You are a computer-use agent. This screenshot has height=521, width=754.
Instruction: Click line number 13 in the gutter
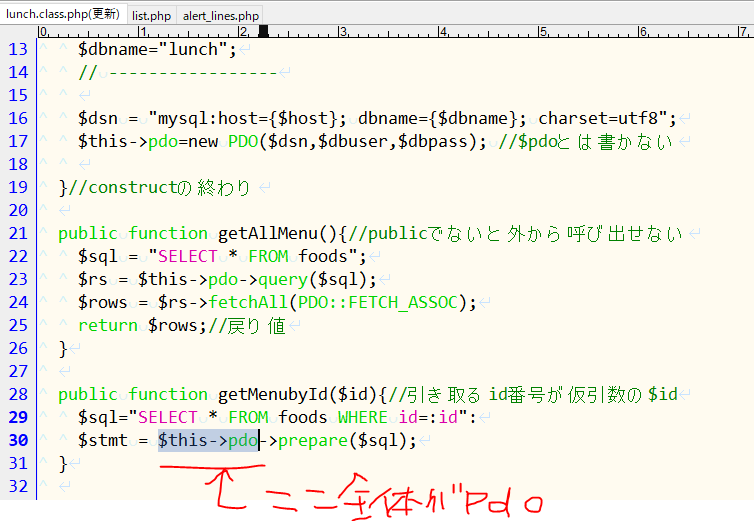(x=18, y=50)
